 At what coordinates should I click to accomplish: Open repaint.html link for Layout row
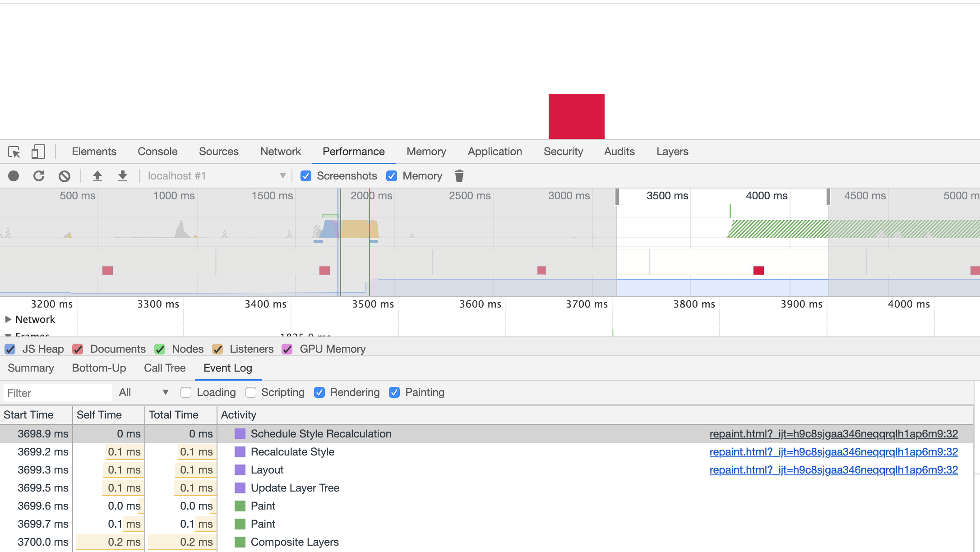[x=834, y=470]
